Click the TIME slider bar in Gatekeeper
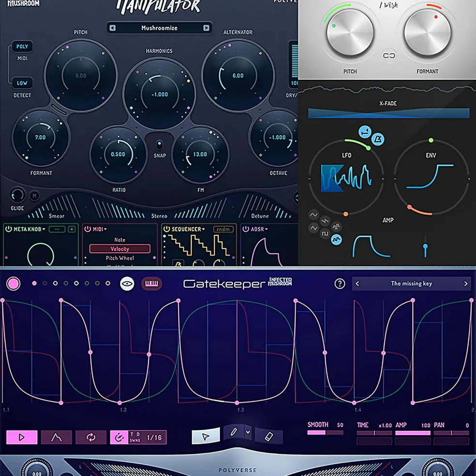 374,433
